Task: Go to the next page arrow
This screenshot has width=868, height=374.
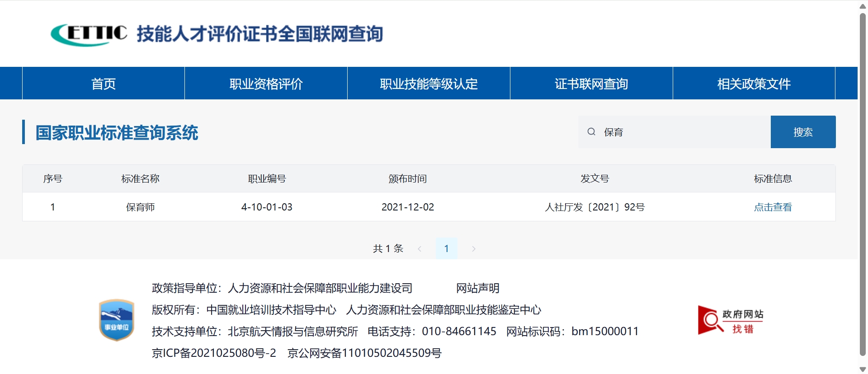Action: (473, 249)
